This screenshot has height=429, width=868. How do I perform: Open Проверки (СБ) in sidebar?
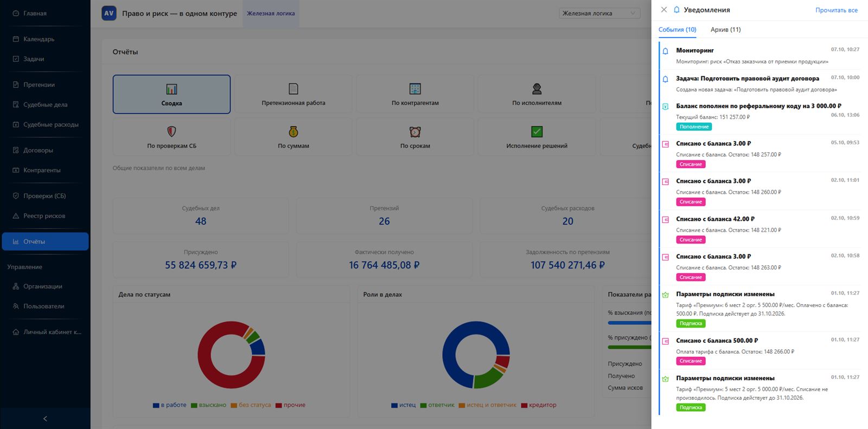click(45, 196)
